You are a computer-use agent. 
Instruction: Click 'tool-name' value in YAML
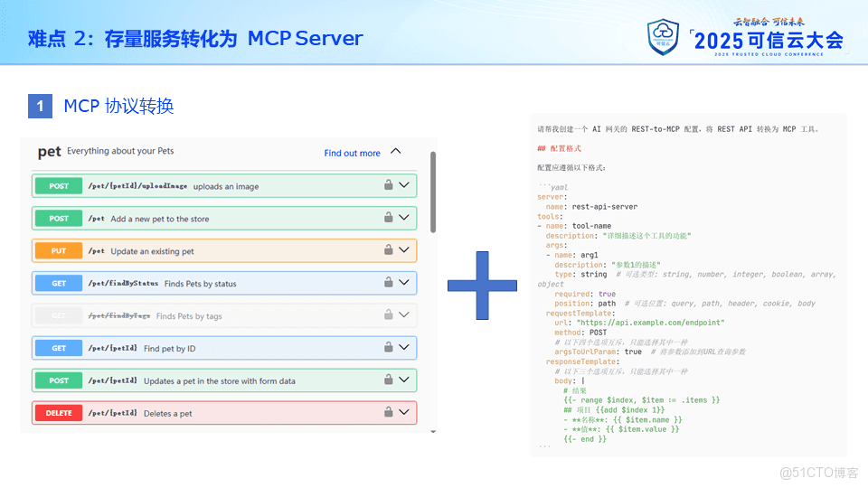click(x=591, y=226)
